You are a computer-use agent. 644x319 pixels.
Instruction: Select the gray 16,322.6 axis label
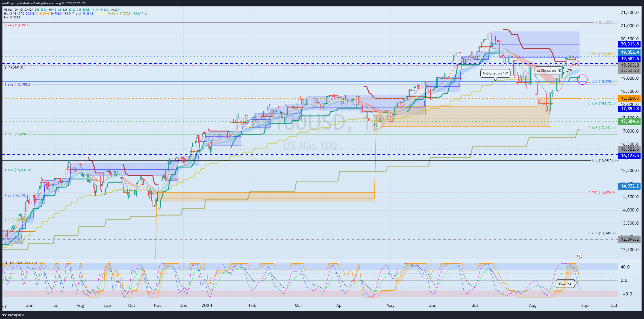pyautogui.click(x=629, y=149)
